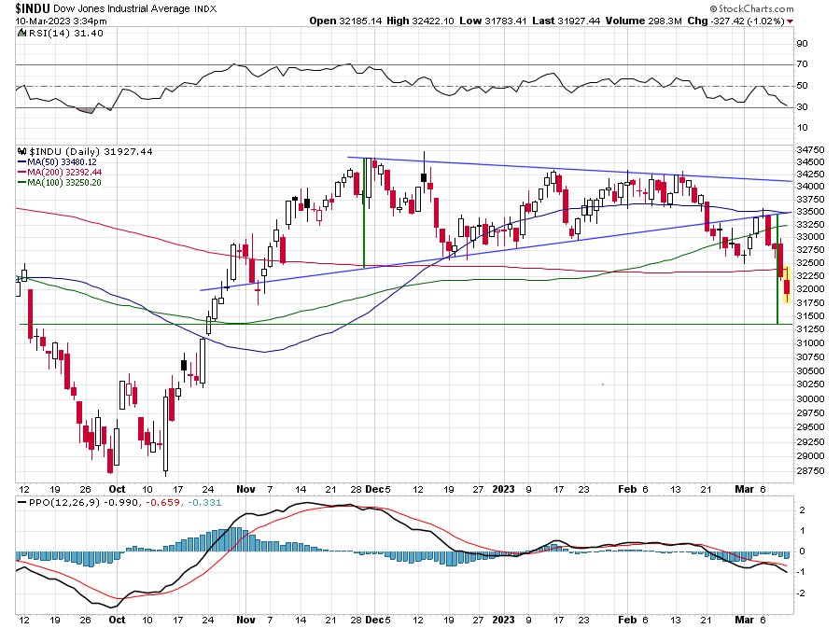Click the 10-Mar-2023 3:34pm timestamp
This screenshot has height=628, width=840.
click(61, 21)
